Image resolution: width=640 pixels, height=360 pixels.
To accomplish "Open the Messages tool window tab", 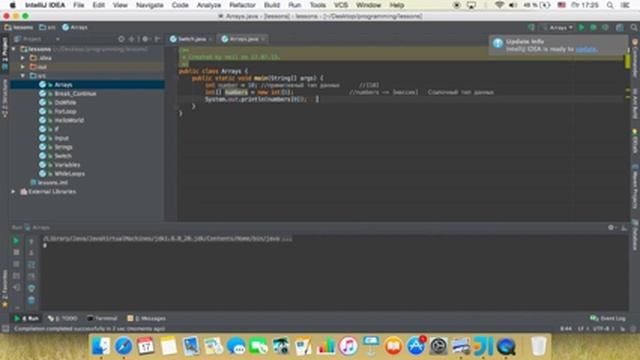I will (x=146, y=318).
